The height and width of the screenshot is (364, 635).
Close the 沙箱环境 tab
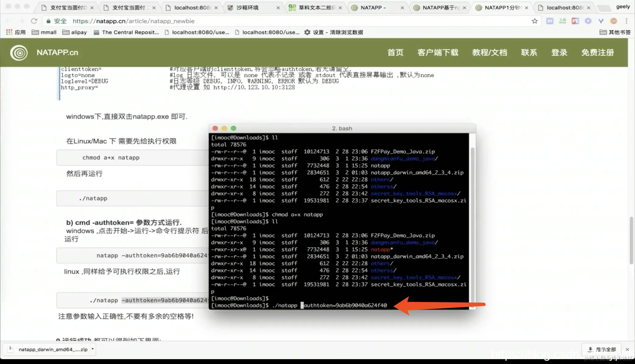[x=278, y=8]
